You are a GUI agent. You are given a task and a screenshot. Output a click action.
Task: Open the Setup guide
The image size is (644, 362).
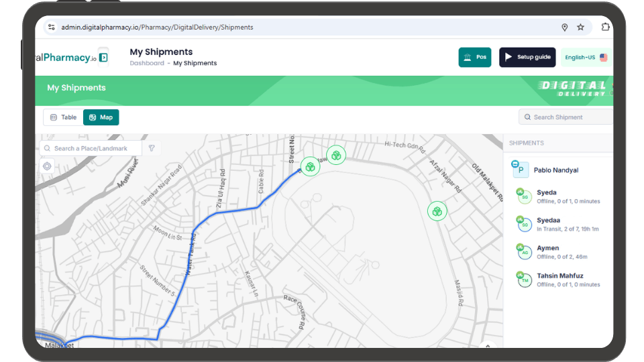tap(527, 57)
